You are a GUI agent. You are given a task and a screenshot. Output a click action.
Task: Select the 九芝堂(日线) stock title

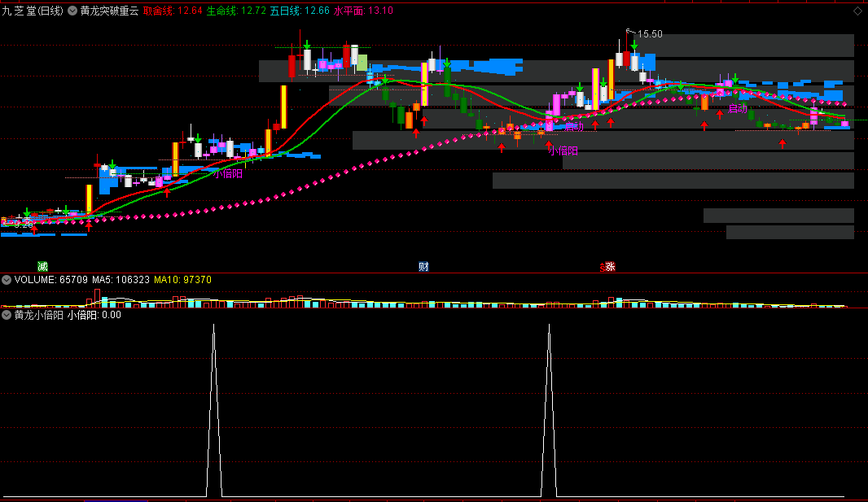point(33,11)
